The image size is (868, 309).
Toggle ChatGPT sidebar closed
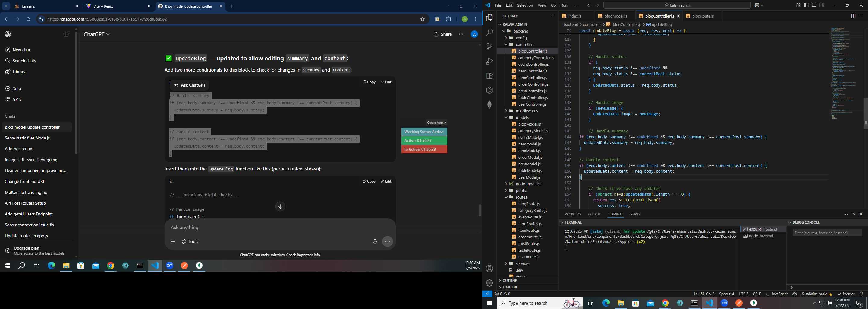(66, 34)
